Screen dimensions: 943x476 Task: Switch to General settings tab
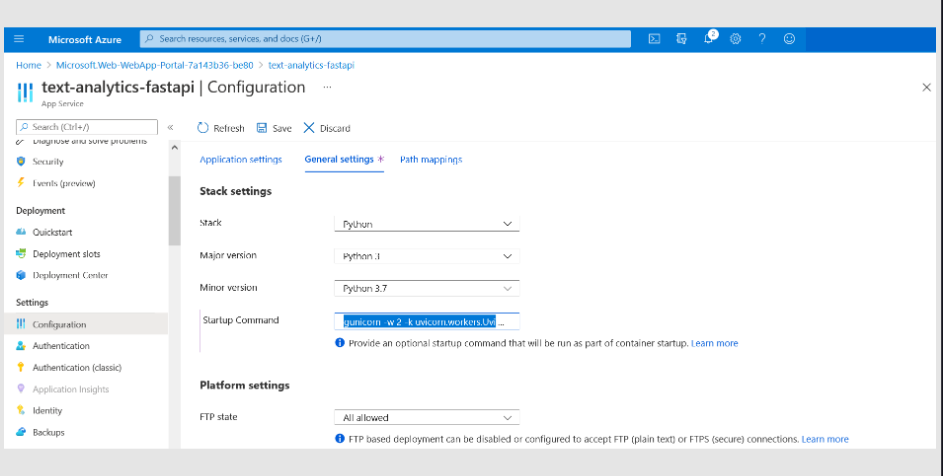[344, 159]
